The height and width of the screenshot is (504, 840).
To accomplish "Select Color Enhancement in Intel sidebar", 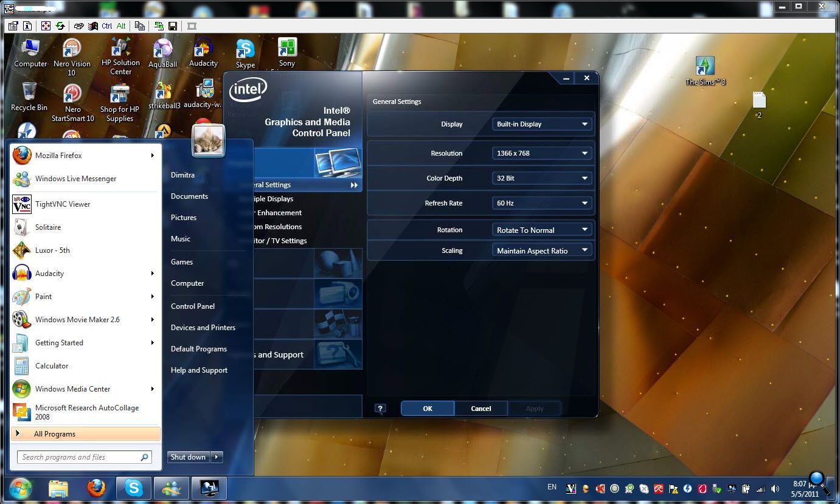I will 278,213.
